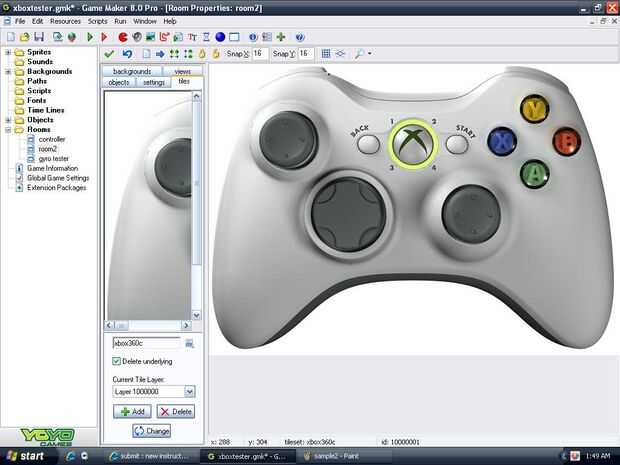Click the Add tile layer button

132,411
